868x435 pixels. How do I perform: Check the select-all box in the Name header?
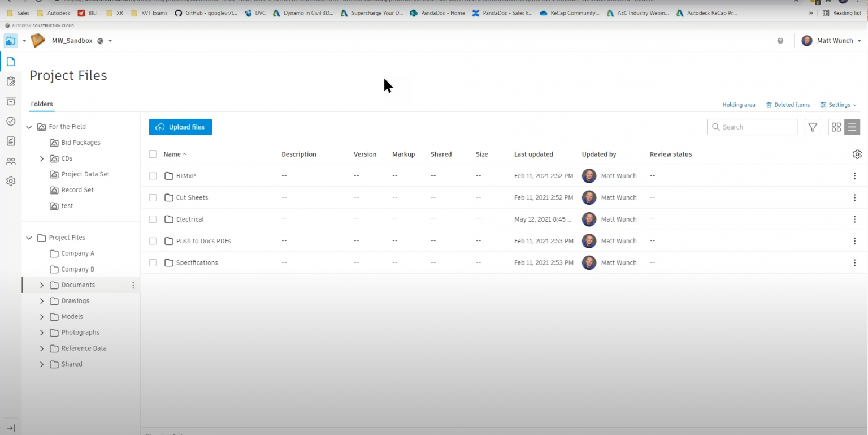[153, 154]
